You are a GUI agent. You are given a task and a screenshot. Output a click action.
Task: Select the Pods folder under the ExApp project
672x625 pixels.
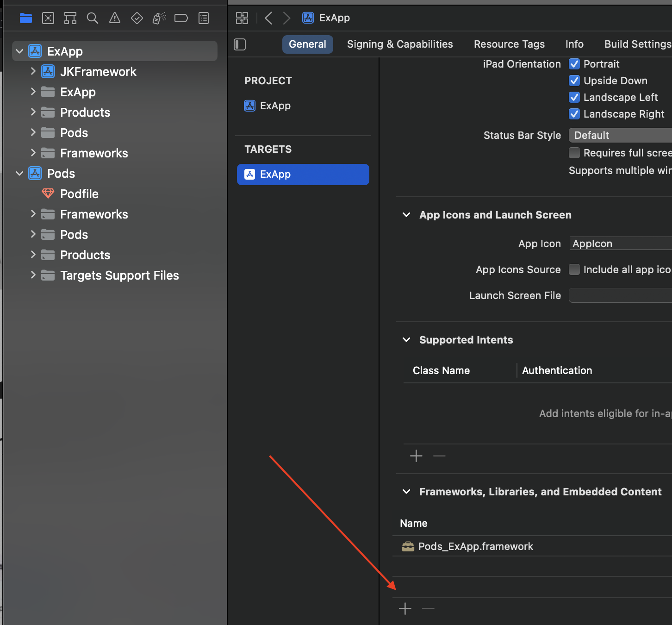(x=74, y=133)
